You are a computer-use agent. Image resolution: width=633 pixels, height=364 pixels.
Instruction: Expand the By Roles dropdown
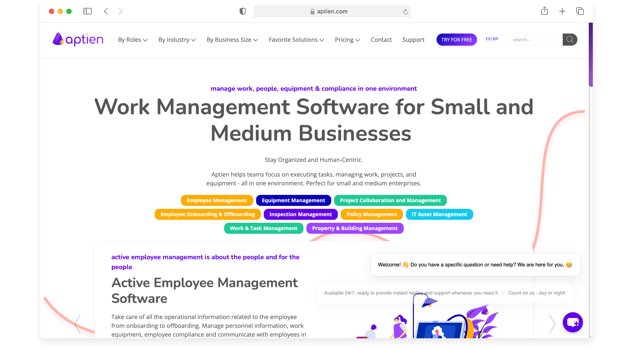pyautogui.click(x=133, y=40)
